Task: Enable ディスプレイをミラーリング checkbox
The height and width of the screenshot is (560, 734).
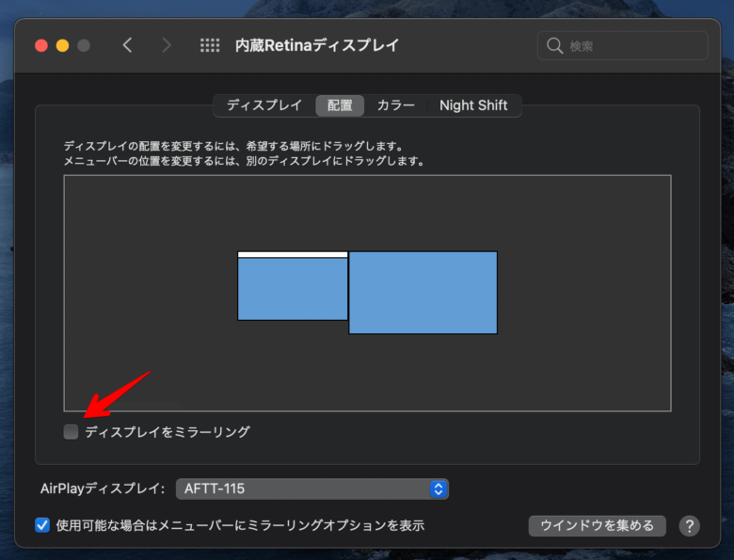Action: (72, 432)
